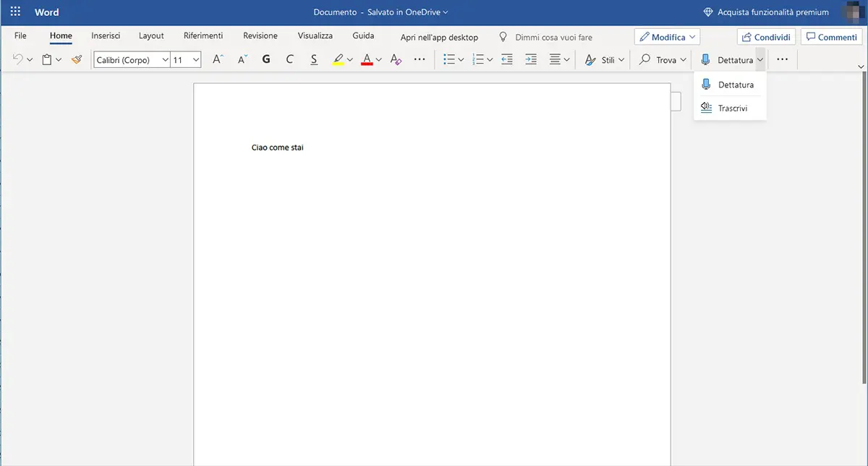The height and width of the screenshot is (466, 868).
Task: Click the bullet list icon
Action: (448, 60)
